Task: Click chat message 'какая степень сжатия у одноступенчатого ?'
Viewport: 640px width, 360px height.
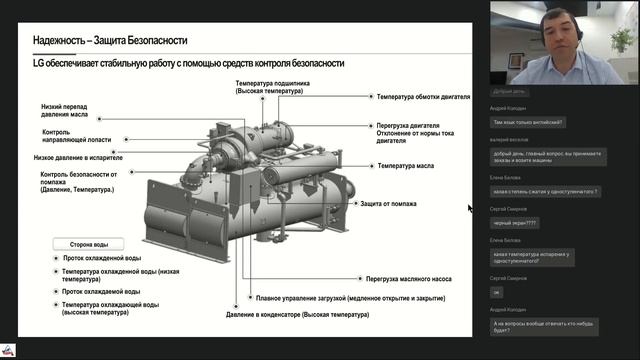Action: pos(545,191)
